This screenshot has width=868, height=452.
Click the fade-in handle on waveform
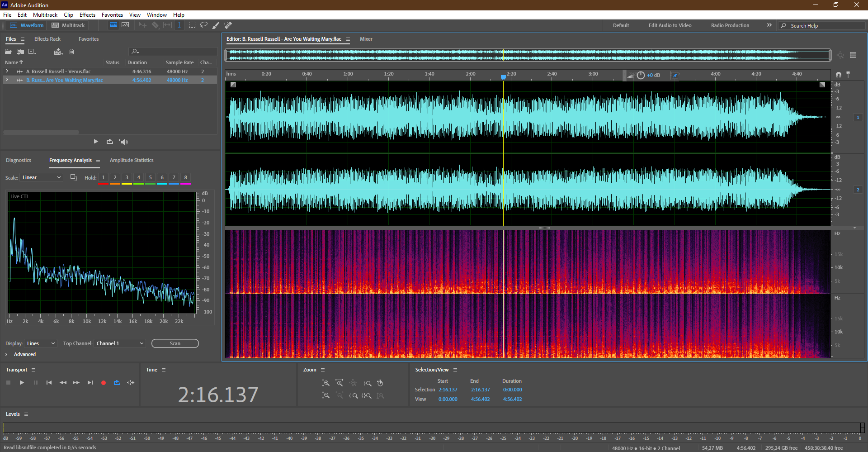click(x=233, y=85)
